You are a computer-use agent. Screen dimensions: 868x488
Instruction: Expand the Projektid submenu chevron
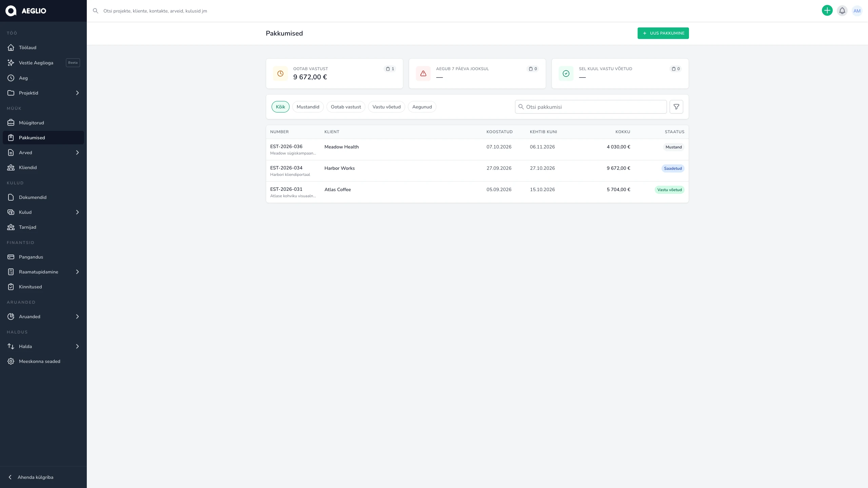[x=77, y=93]
